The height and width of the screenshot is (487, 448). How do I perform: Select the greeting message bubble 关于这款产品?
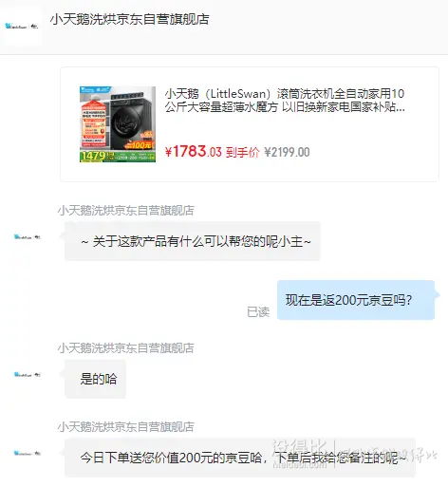[193, 241]
